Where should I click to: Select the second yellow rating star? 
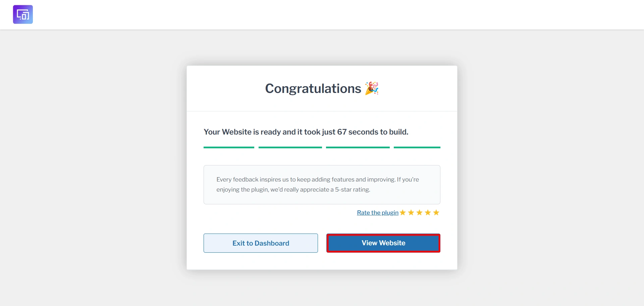click(411, 212)
